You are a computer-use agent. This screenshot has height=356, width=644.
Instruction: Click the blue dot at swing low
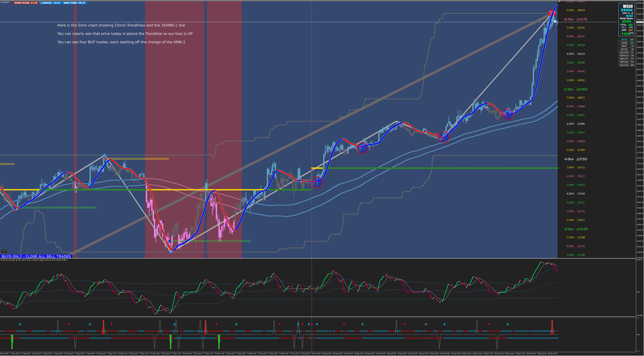point(171,252)
